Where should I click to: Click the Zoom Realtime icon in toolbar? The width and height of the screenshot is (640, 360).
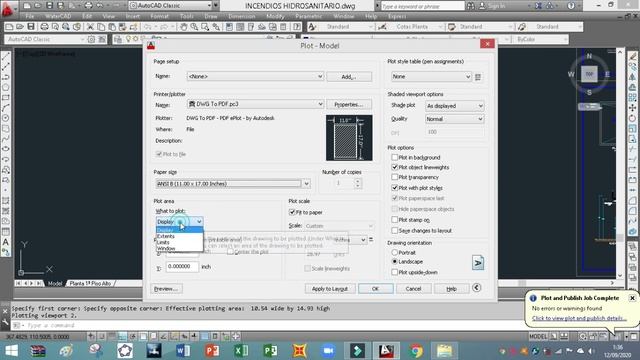coord(194,27)
